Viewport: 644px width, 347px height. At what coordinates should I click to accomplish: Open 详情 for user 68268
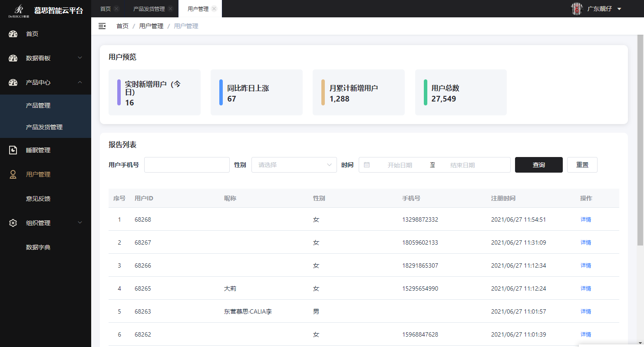[586, 219]
